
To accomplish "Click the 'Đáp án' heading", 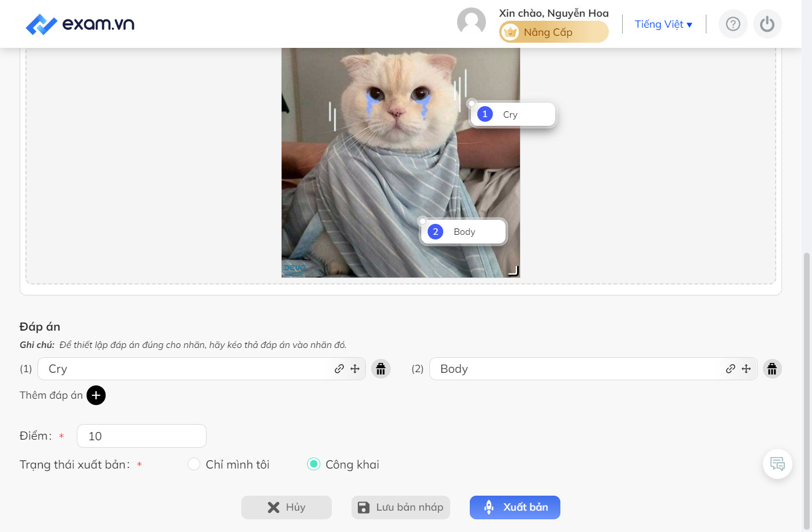I will 40,327.
